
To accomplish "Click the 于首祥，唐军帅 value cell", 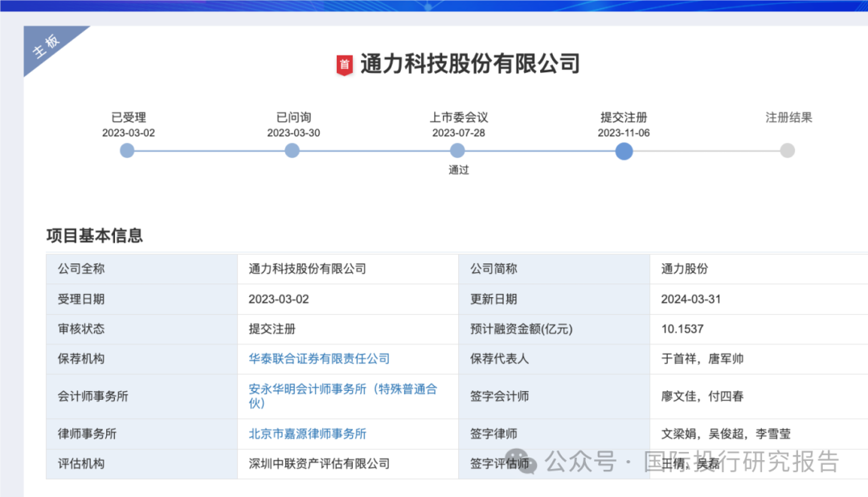I will point(759,359).
